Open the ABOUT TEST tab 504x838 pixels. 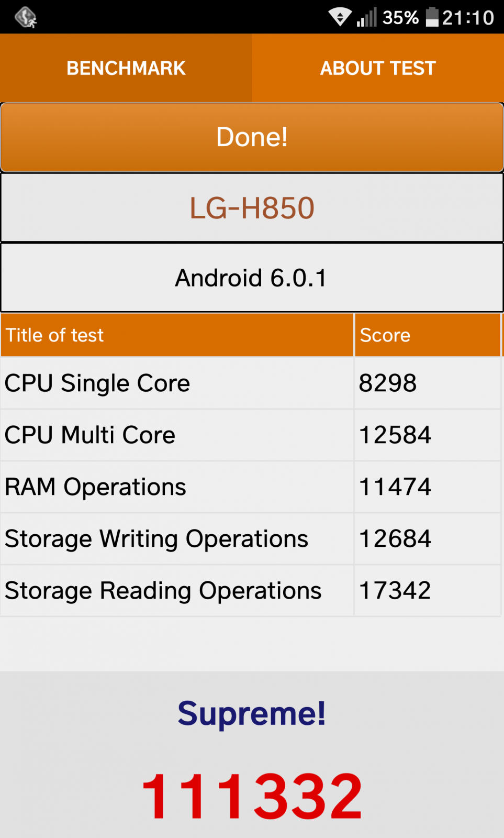click(x=378, y=68)
